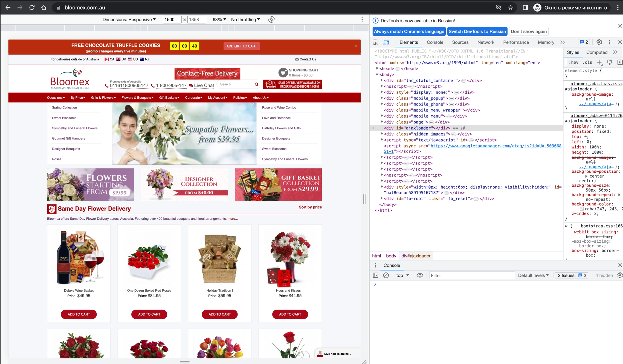The height and width of the screenshot is (364, 623).
Task: Open the googletagmanager script URL link
Action: coord(495,146)
